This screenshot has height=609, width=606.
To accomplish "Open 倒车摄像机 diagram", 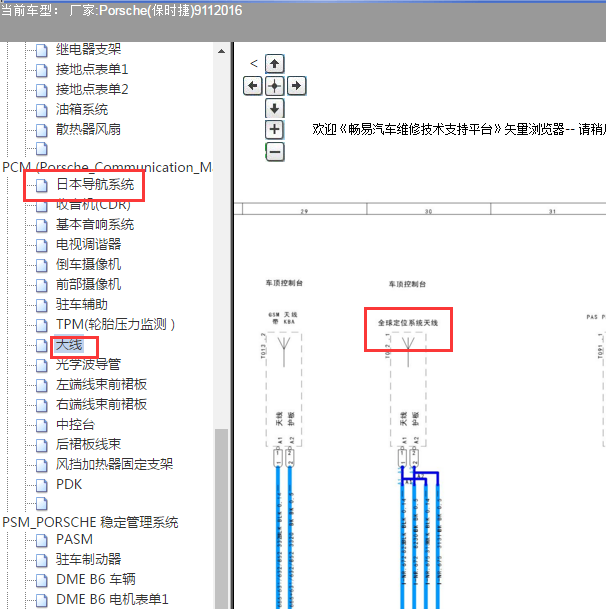I will (x=88, y=264).
